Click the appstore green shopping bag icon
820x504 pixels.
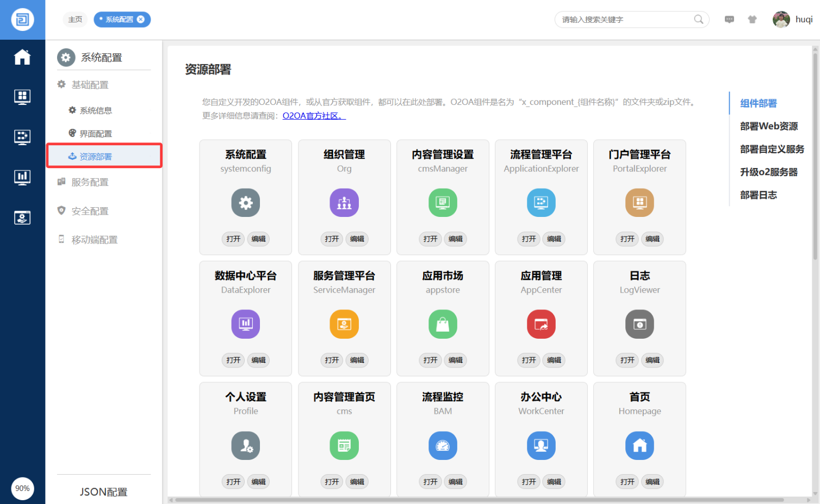443,324
